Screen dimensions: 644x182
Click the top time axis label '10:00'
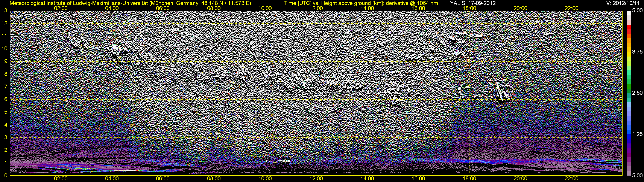point(265,8)
